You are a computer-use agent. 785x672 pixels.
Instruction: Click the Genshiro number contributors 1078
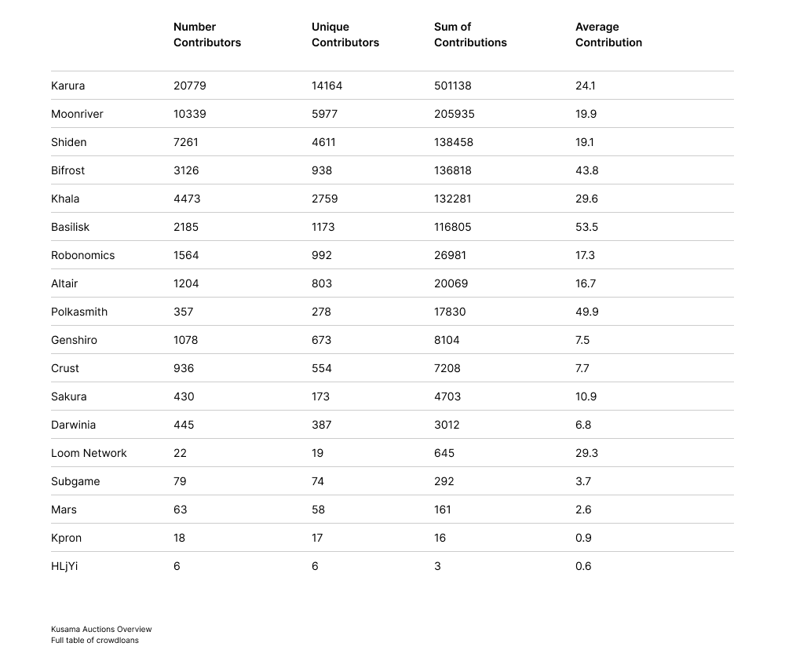coord(185,340)
